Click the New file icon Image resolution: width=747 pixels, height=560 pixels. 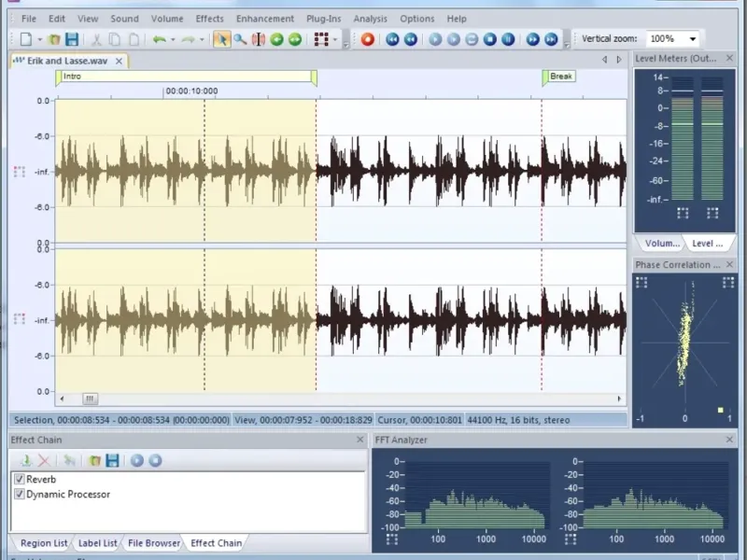(x=25, y=39)
